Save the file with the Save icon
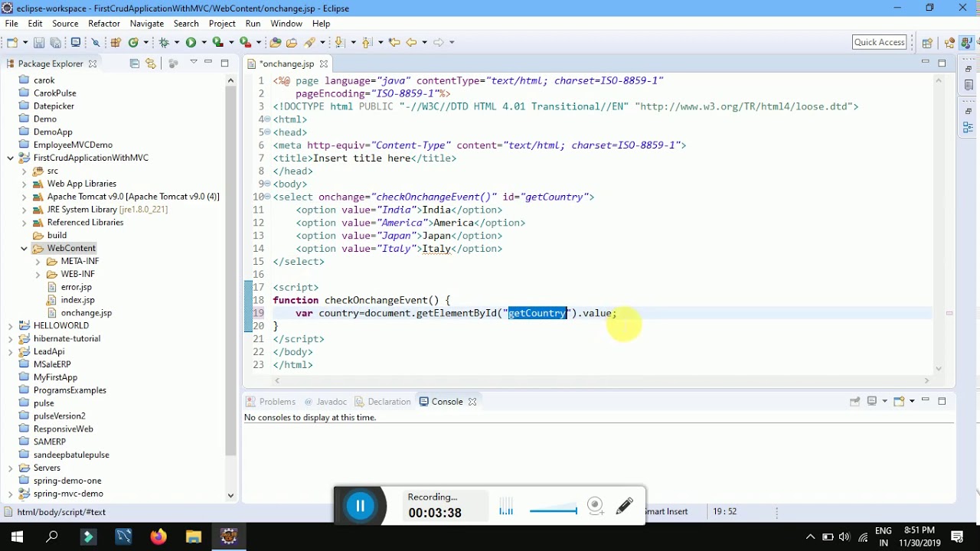980x551 pixels. pyautogui.click(x=40, y=42)
